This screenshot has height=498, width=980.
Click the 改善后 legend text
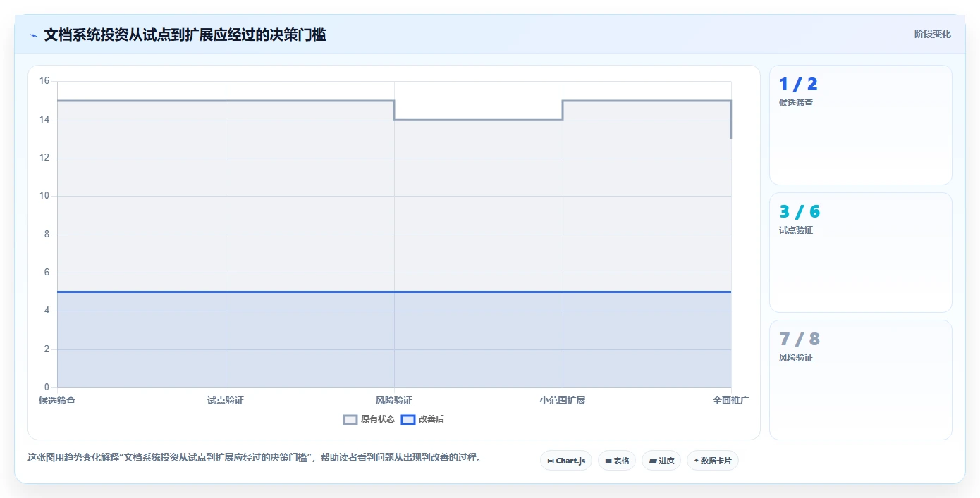coord(431,419)
